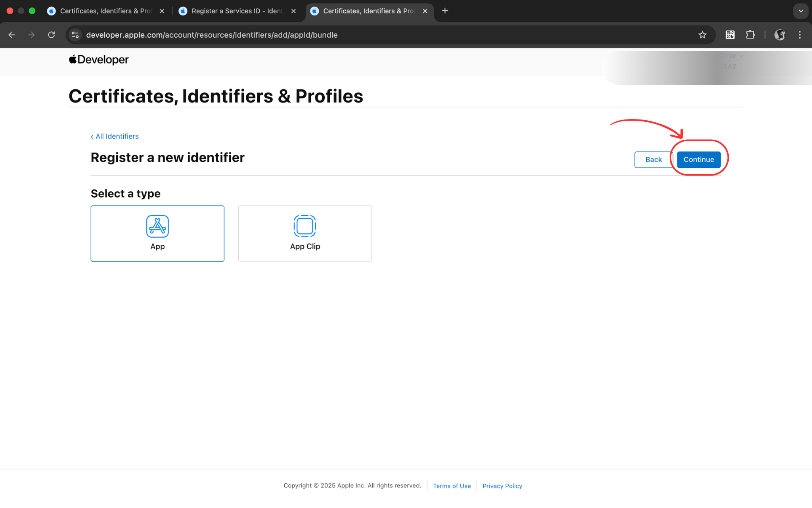The image size is (812, 508).
Task: Go to All Identifiers link
Action: click(x=115, y=136)
